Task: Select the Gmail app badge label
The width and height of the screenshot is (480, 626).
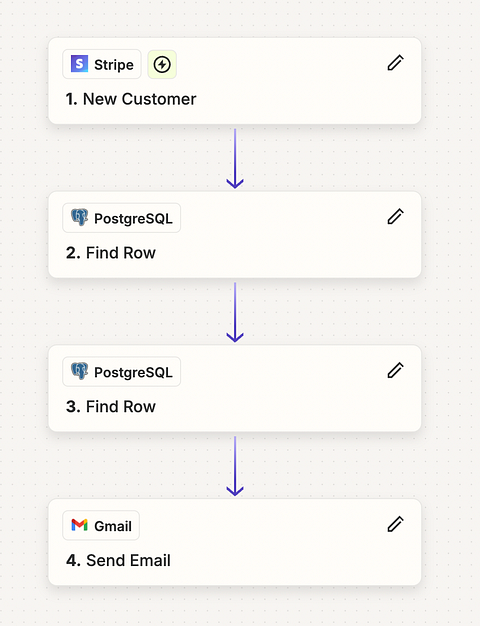Action: pos(101,525)
